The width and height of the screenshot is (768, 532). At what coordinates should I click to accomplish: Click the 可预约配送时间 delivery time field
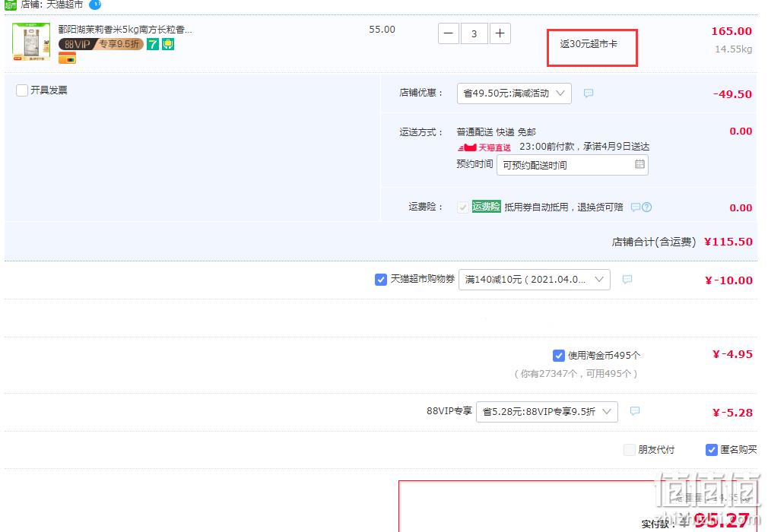point(572,165)
